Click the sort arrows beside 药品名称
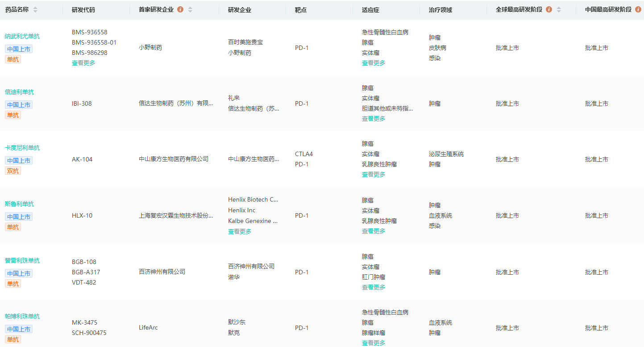This screenshot has height=347, width=644. tap(35, 9)
